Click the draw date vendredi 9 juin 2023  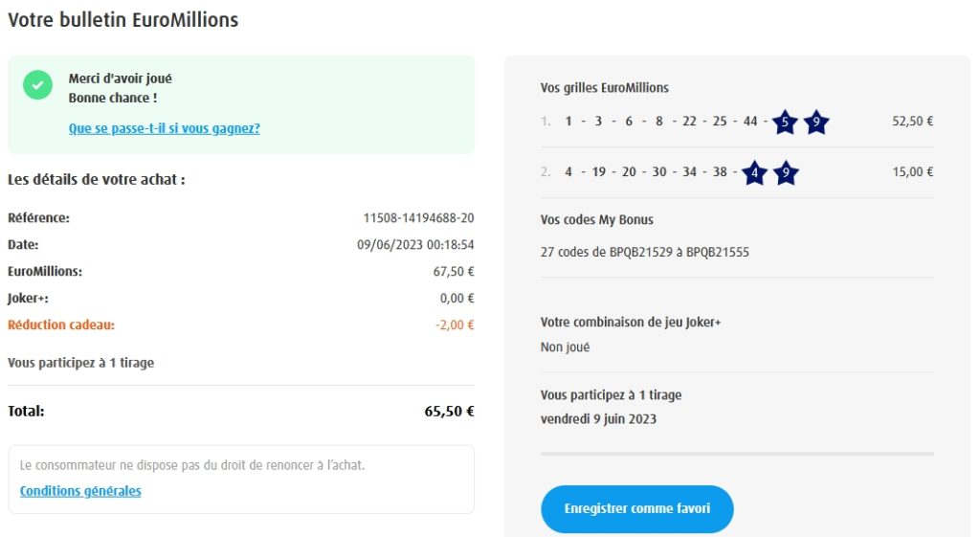[x=598, y=419]
